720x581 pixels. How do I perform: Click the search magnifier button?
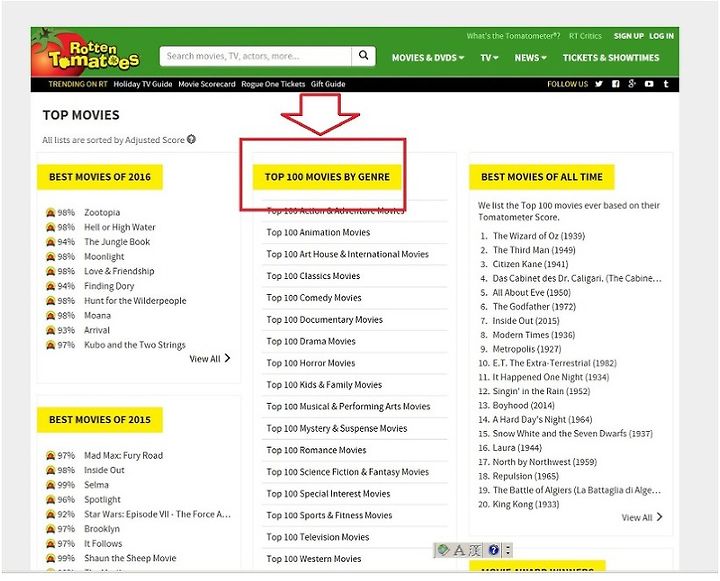tap(363, 56)
